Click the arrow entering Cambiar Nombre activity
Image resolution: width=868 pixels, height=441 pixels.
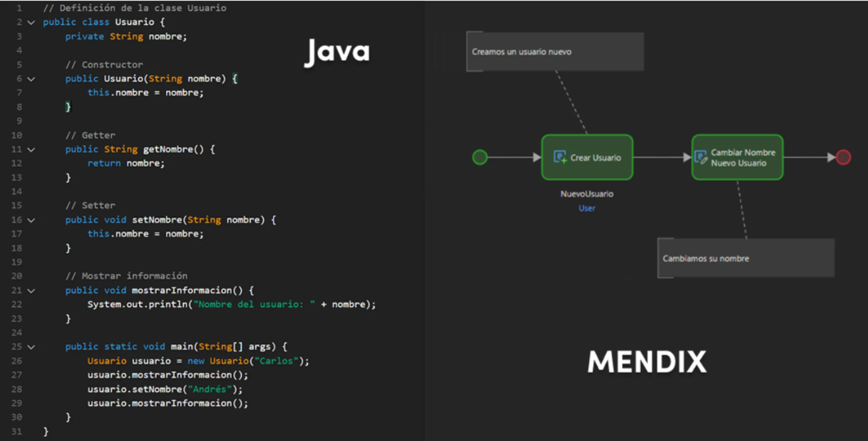coord(687,157)
